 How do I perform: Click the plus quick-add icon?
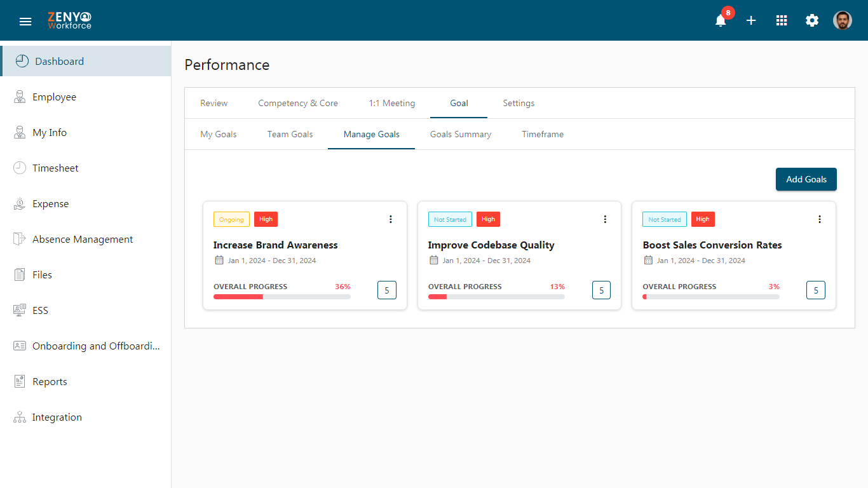point(751,21)
